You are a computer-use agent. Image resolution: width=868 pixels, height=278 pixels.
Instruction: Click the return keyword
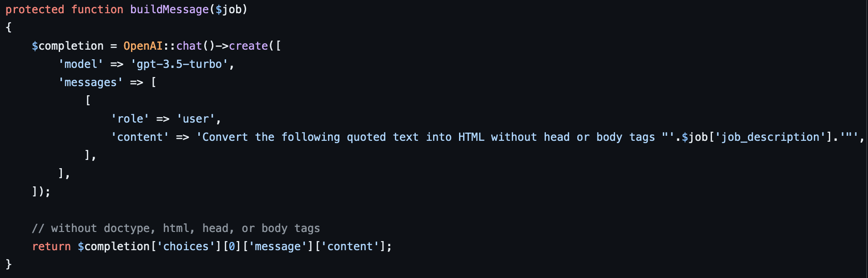(51, 247)
